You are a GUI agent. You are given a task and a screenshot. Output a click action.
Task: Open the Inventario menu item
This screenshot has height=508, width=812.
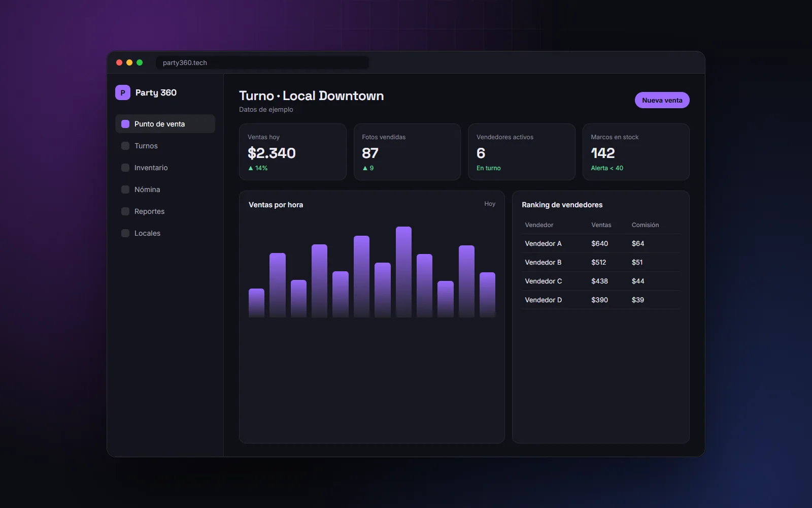165,168
